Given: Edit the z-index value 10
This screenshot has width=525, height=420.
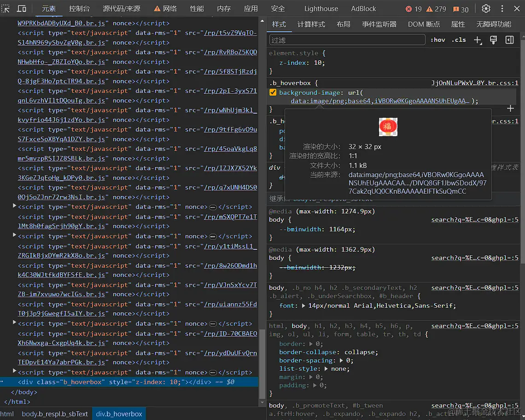Looking at the screenshot, I should [x=318, y=63].
